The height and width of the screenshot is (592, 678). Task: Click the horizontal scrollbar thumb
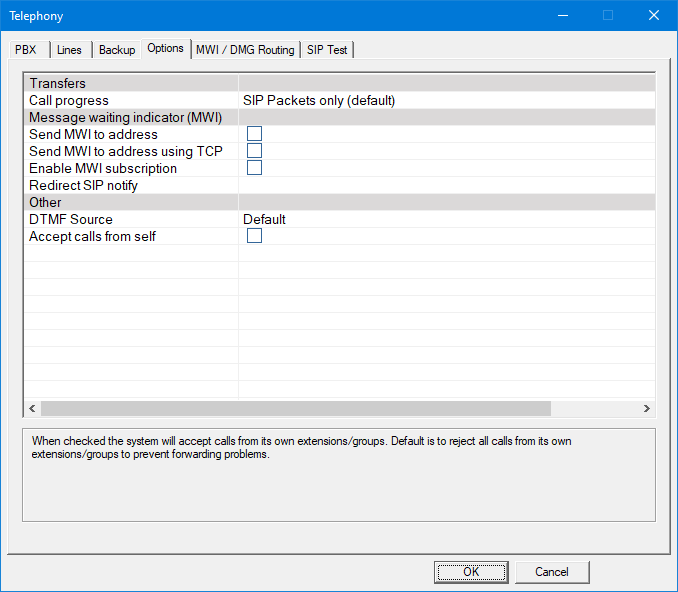295,409
